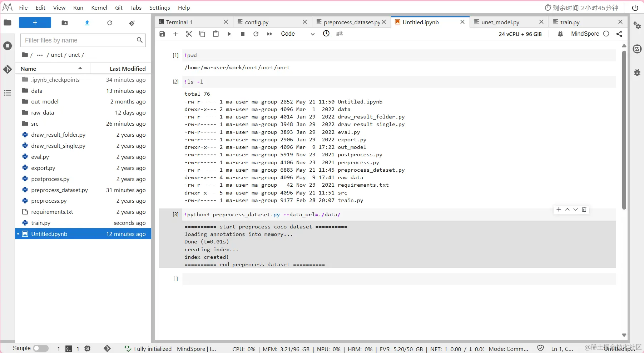Interrupt the kernel with stop icon
Image resolution: width=644 pixels, height=353 pixels.
pos(243,34)
